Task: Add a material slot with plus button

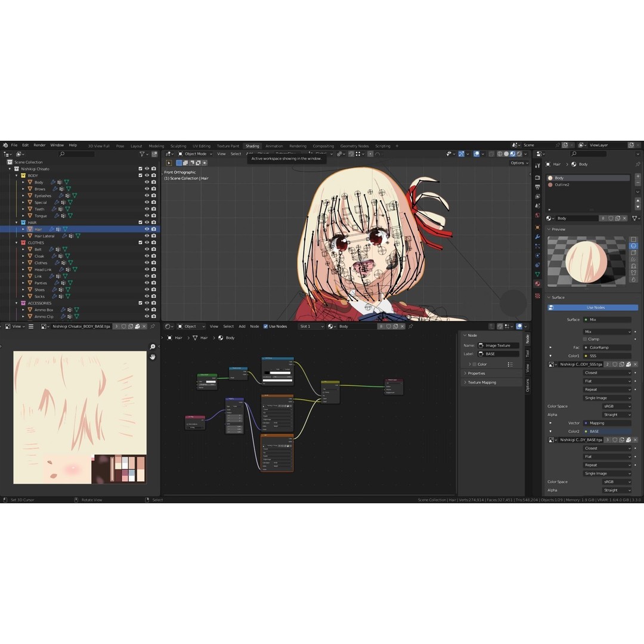Action: click(637, 176)
